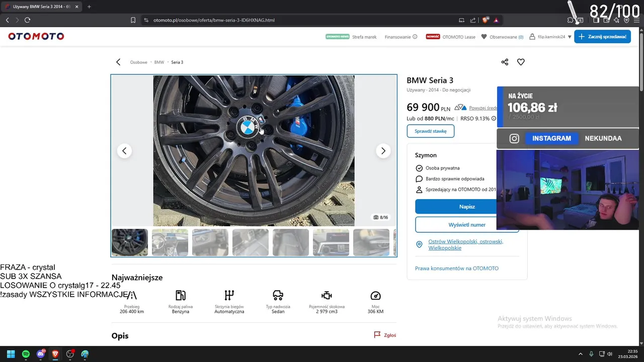The image size is (644, 362).
Task: Open Osobowe breadcrumb
Action: tap(139, 62)
